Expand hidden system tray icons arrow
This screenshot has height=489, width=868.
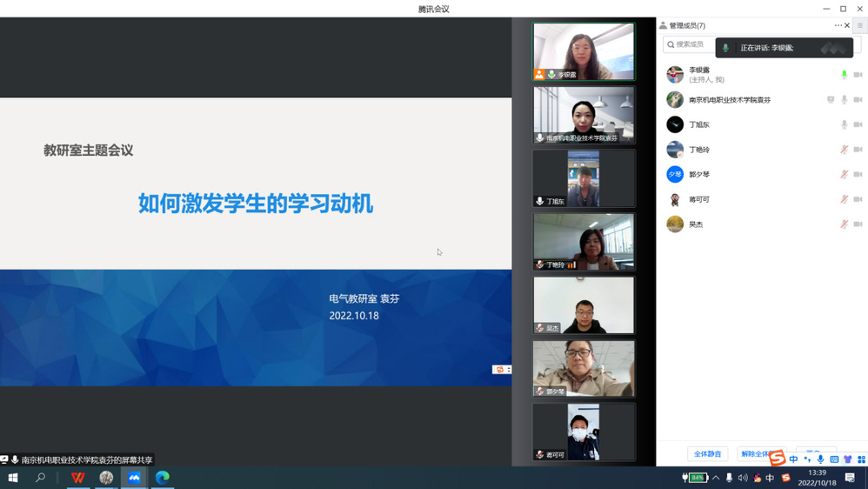click(716, 478)
